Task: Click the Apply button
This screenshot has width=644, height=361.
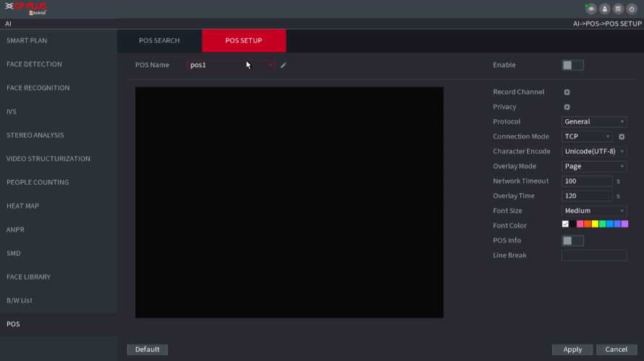Action: point(572,349)
